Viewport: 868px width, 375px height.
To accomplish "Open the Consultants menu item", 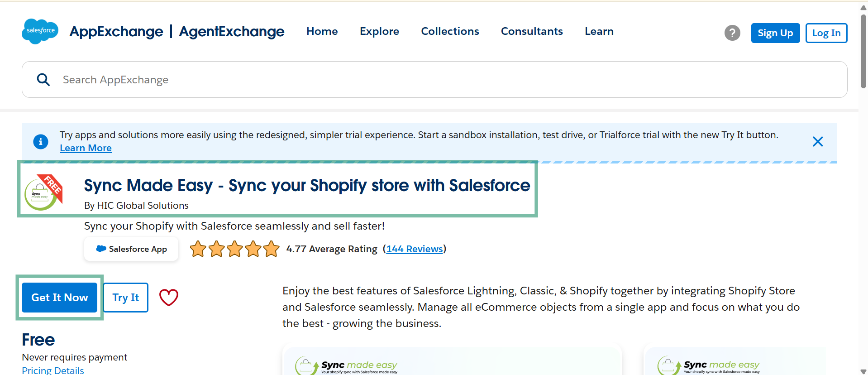I will tap(532, 31).
